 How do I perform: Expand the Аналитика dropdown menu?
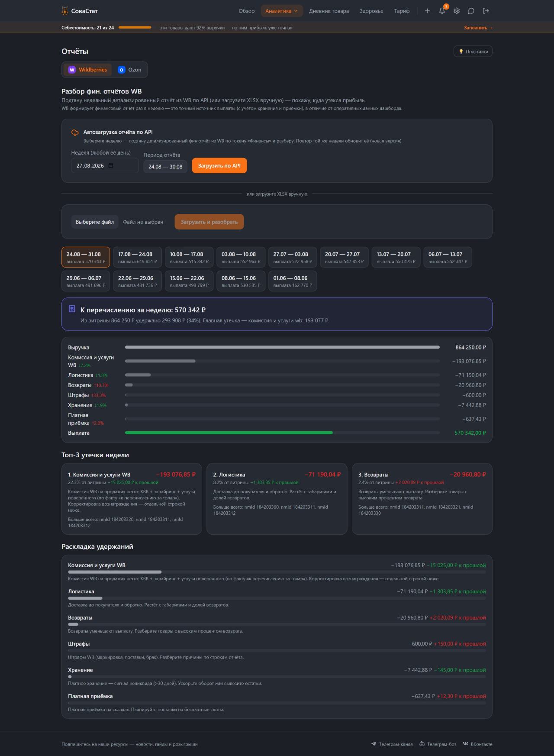click(x=282, y=11)
